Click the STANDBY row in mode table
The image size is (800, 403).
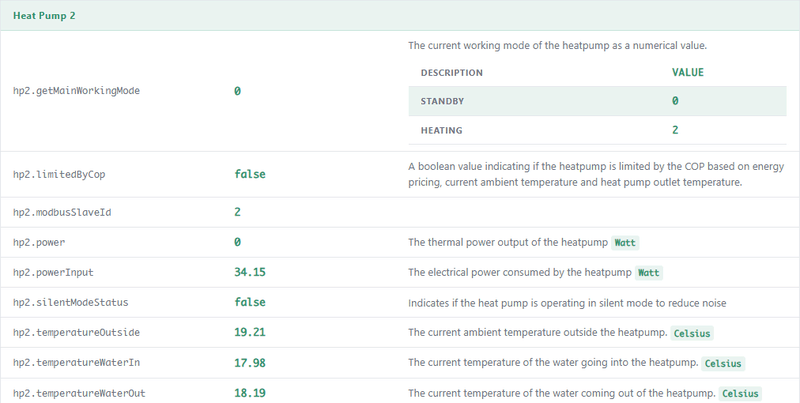pos(597,101)
